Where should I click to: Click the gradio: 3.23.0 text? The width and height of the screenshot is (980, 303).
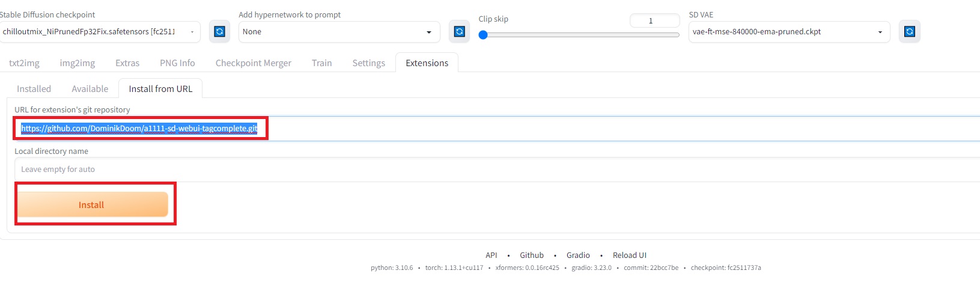point(592,268)
